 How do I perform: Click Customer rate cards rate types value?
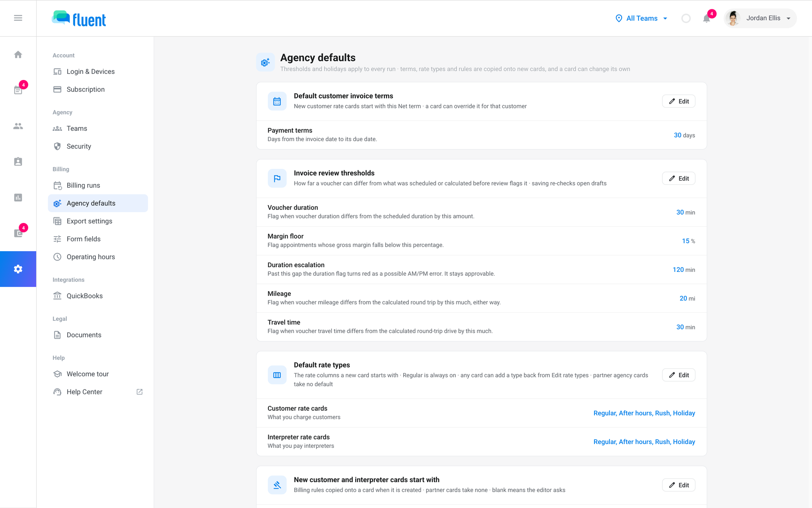(x=644, y=413)
